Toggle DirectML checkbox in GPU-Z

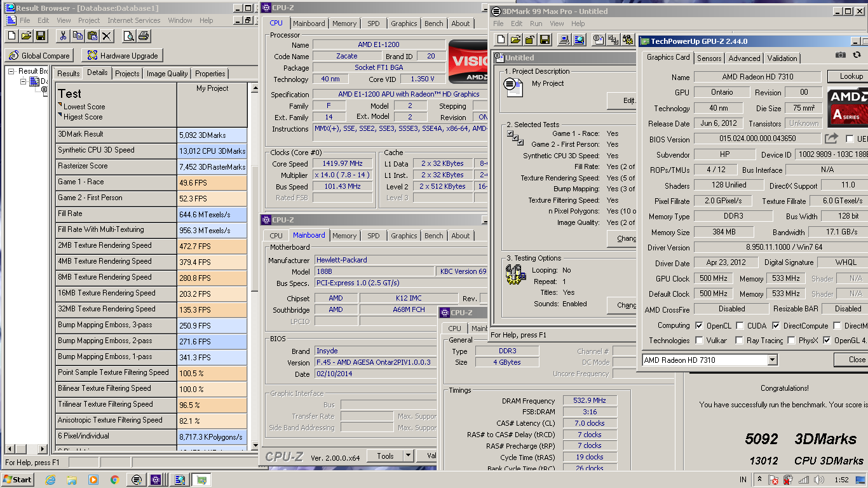click(x=837, y=326)
